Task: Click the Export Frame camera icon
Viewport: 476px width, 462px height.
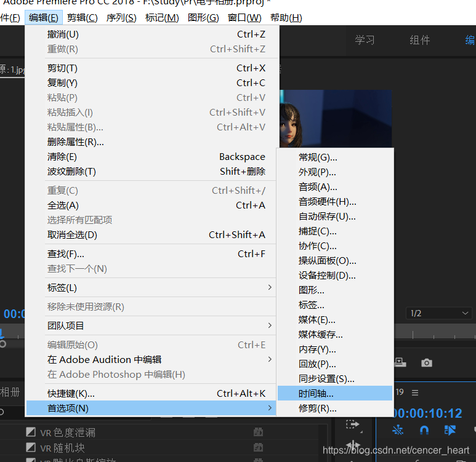Action: [x=427, y=362]
